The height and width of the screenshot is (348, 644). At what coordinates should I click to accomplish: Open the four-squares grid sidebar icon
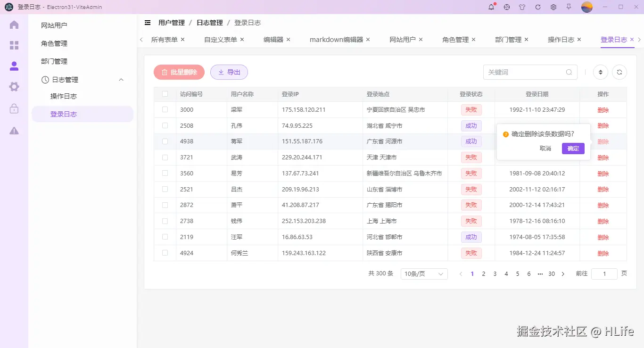(14, 45)
